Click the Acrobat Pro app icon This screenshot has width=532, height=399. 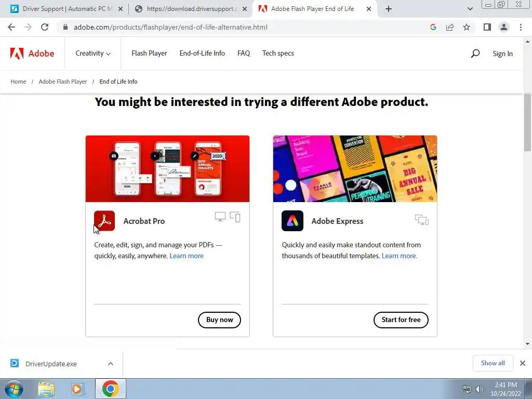coord(104,221)
